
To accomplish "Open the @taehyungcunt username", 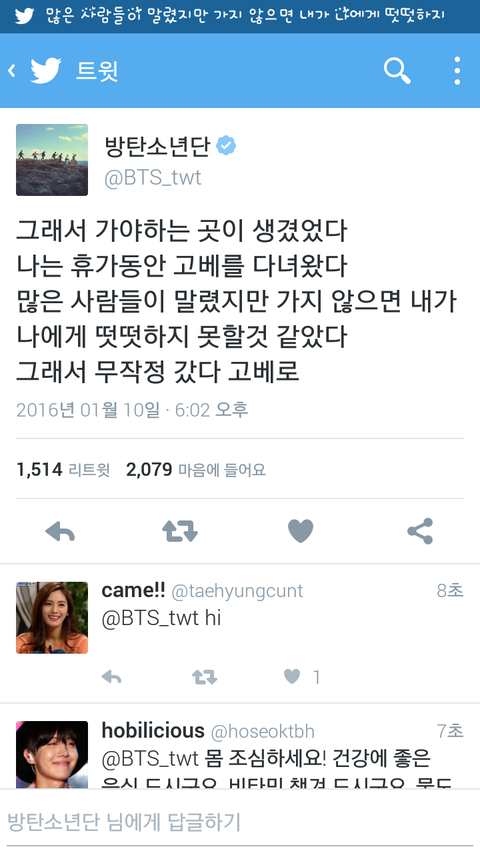I will (x=237, y=591).
